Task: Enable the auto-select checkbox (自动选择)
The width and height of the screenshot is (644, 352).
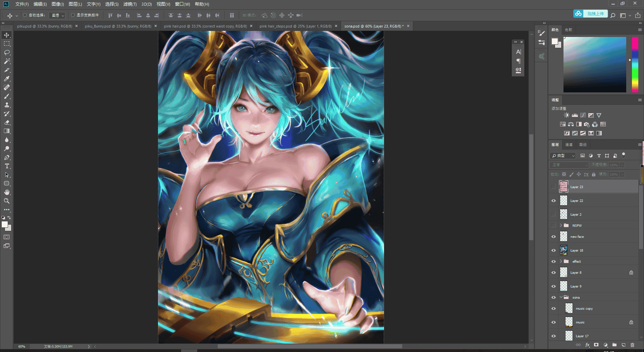Action: point(25,15)
